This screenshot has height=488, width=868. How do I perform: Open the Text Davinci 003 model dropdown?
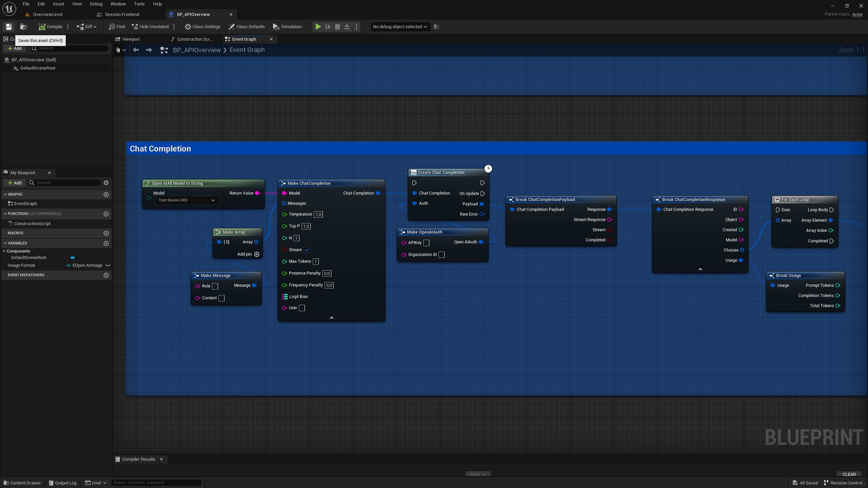coord(187,200)
